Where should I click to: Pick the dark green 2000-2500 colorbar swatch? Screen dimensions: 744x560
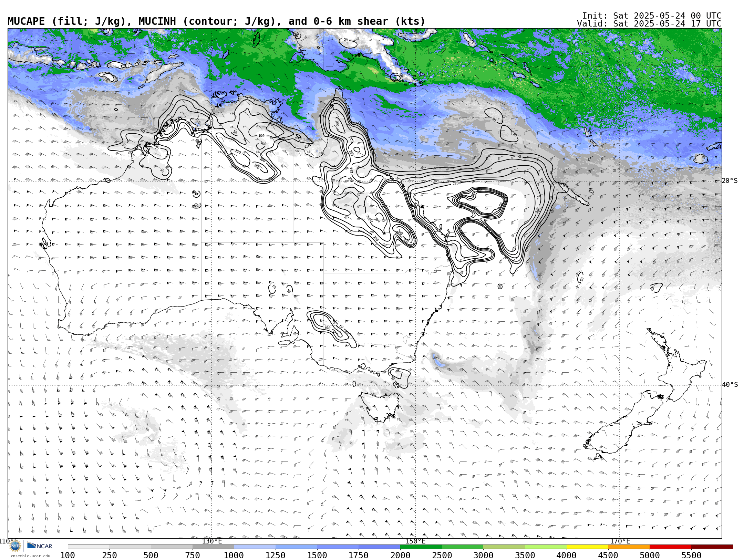421,547
